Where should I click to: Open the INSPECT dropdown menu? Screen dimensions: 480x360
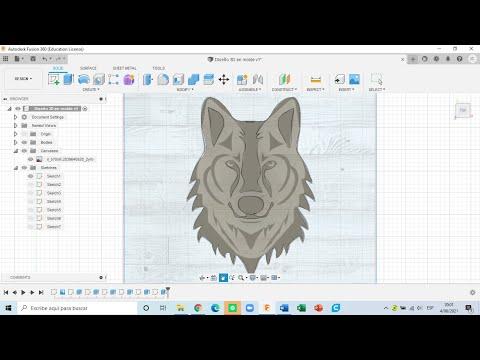[315, 90]
